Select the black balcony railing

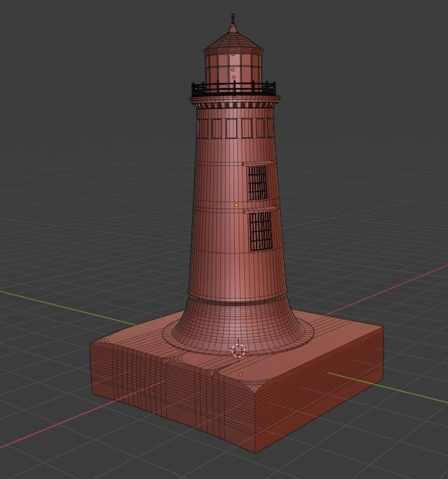click(234, 89)
